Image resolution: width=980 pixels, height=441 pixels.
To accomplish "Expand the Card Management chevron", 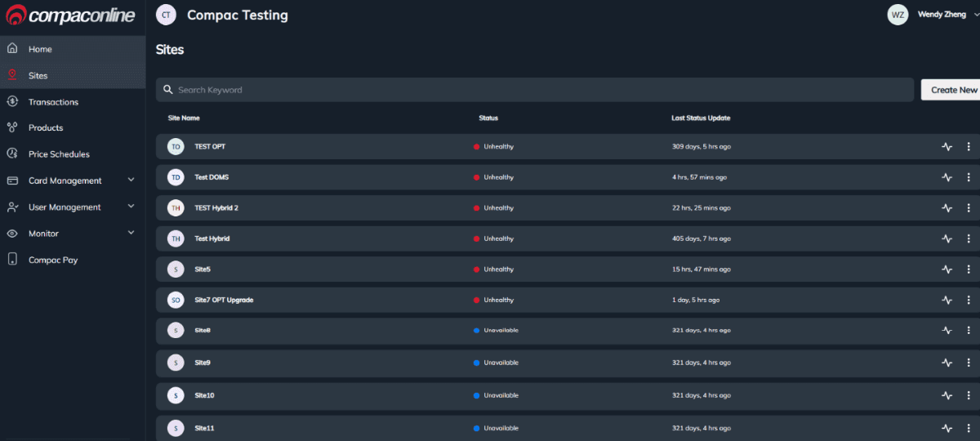I will tap(131, 180).
